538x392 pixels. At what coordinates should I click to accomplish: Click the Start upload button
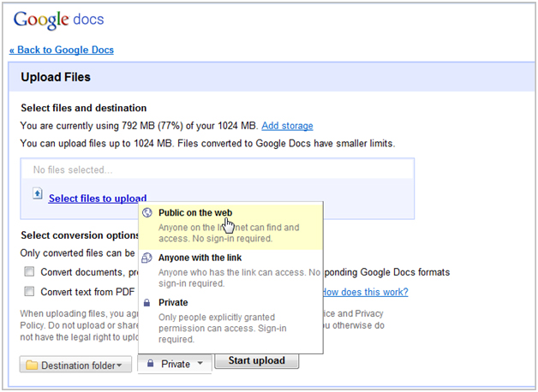(257, 361)
